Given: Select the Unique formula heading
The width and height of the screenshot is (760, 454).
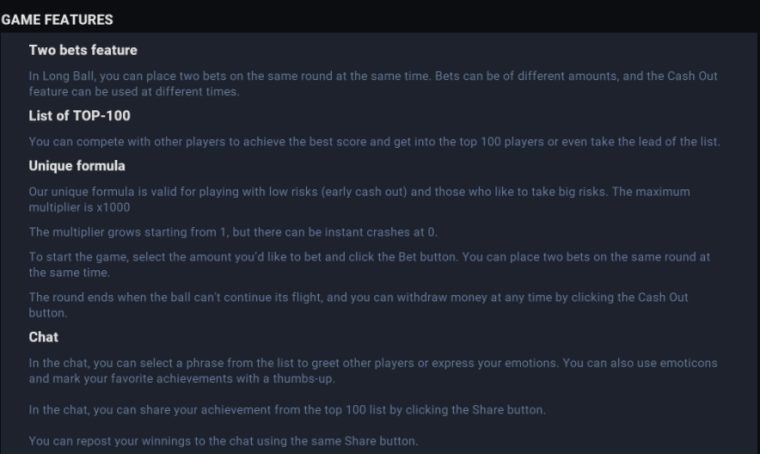Looking at the screenshot, I should [77, 166].
